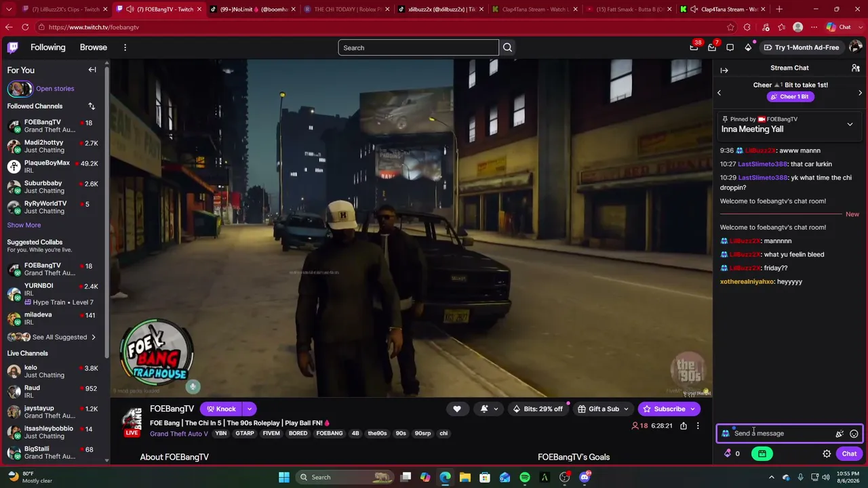
Task: Click Open stories in sidebar
Action: (x=55, y=89)
